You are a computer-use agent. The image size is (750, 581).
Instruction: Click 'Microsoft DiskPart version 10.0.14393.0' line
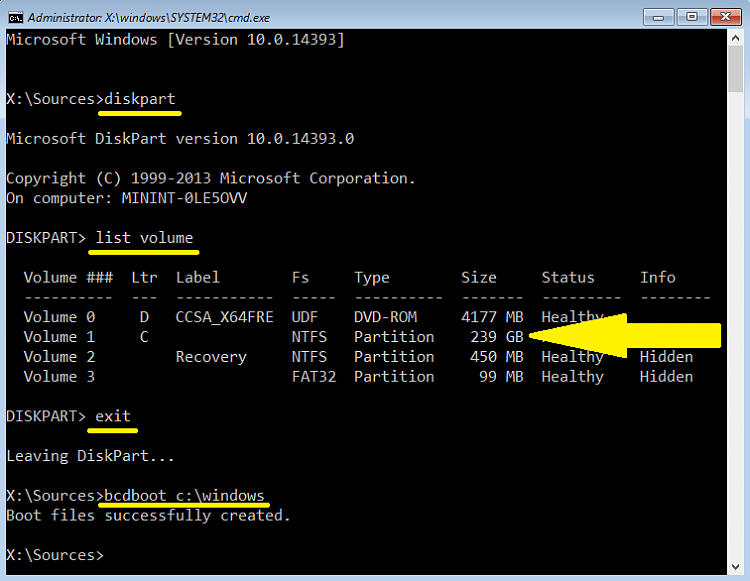[x=180, y=139]
